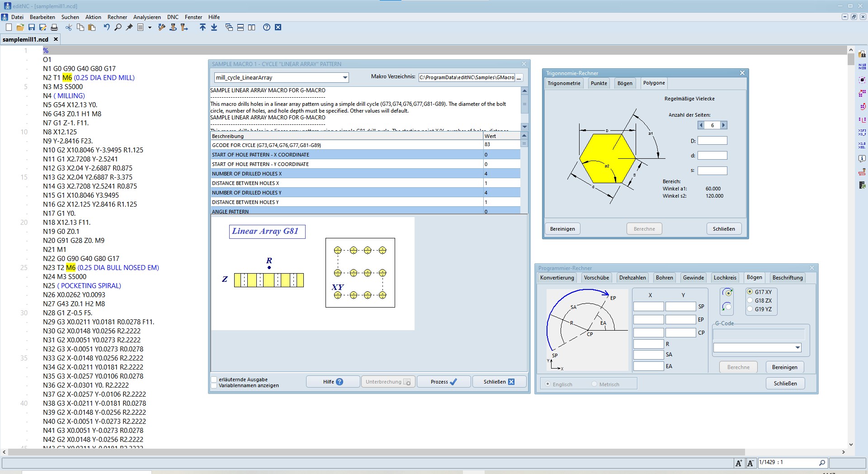Viewport: 868px width, 474px height.
Task: Click the Info bubble icon in the right sidebar
Action: (x=863, y=158)
